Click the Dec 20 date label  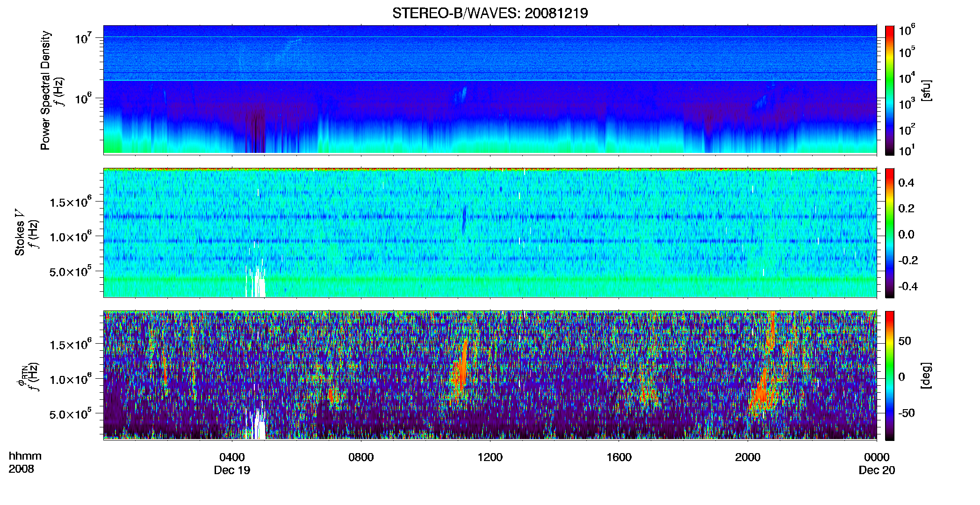pos(877,470)
